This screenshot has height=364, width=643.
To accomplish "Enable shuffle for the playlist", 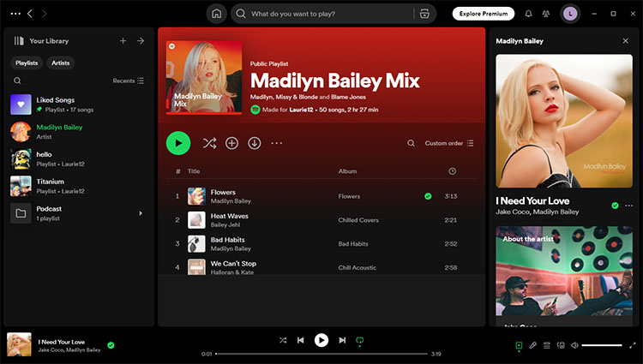I will click(209, 143).
